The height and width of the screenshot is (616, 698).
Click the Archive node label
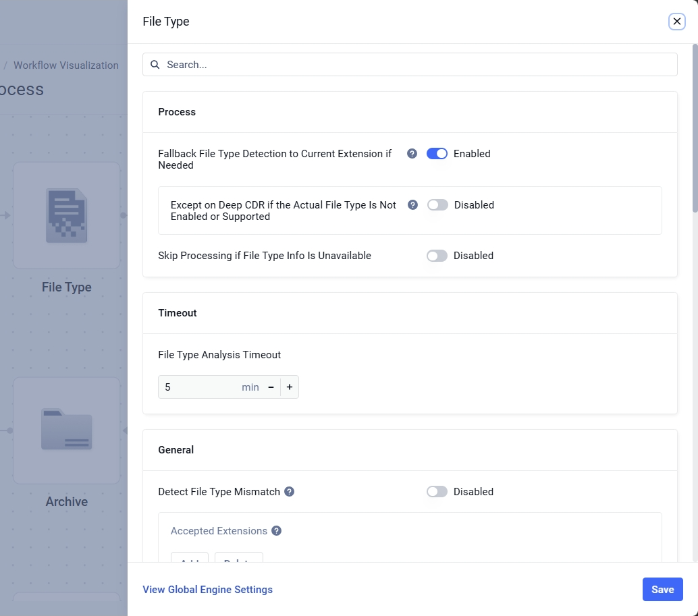(66, 501)
